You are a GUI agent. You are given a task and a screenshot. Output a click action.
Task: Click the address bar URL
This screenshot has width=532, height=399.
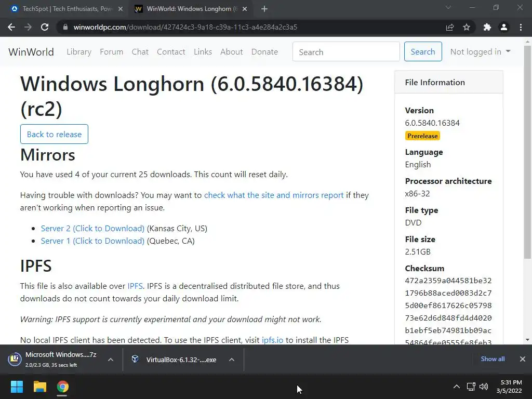[x=185, y=27]
